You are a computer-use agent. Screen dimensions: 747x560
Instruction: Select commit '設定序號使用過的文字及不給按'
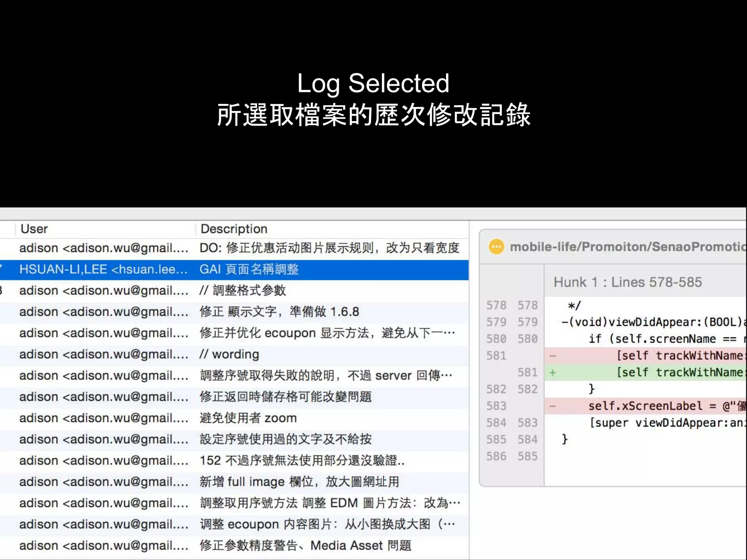(x=234, y=439)
